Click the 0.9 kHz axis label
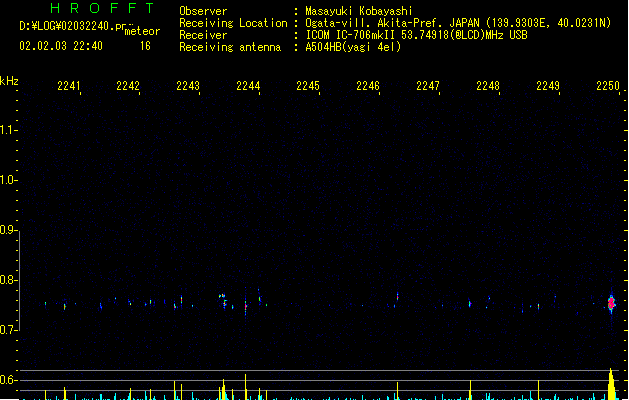629x400 pixels. (8, 230)
